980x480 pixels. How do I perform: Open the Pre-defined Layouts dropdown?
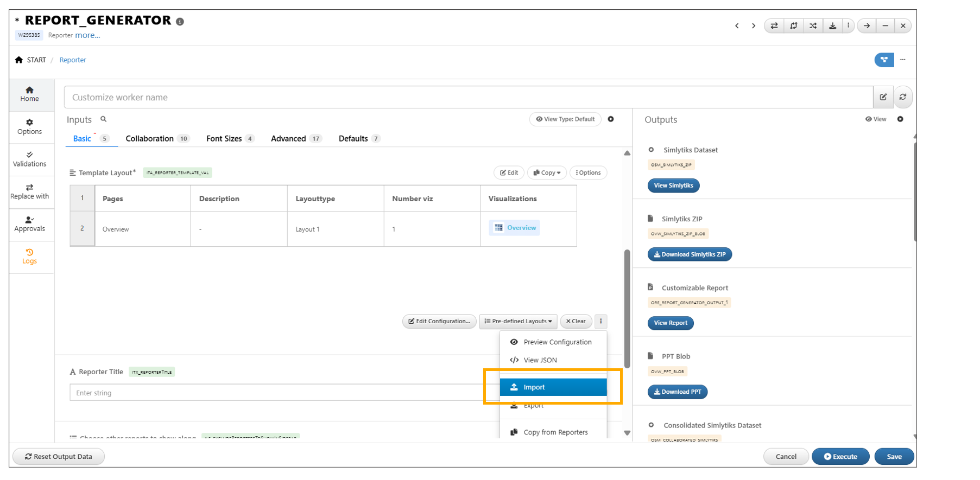518,322
